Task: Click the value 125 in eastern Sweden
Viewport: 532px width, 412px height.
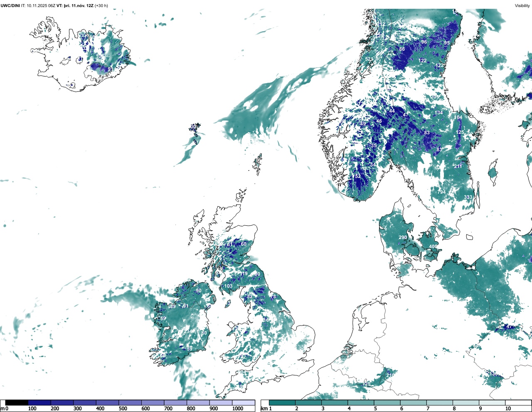Action: (460, 133)
